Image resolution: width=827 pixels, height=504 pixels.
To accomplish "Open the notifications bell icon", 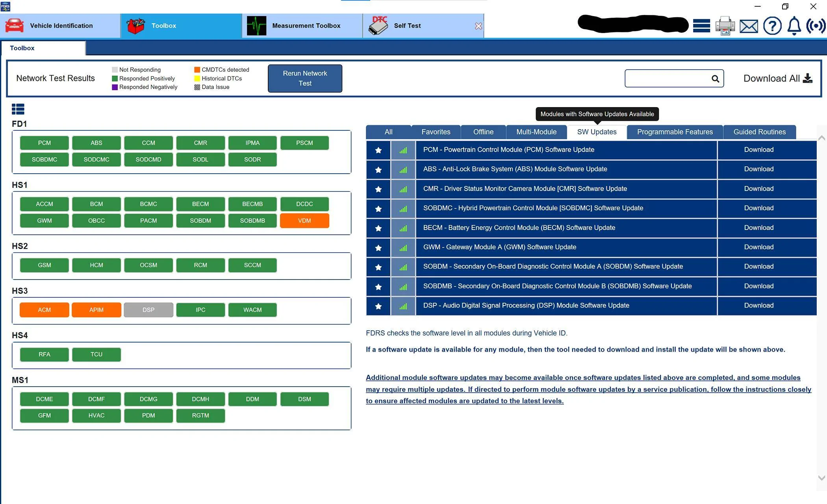I will point(794,26).
